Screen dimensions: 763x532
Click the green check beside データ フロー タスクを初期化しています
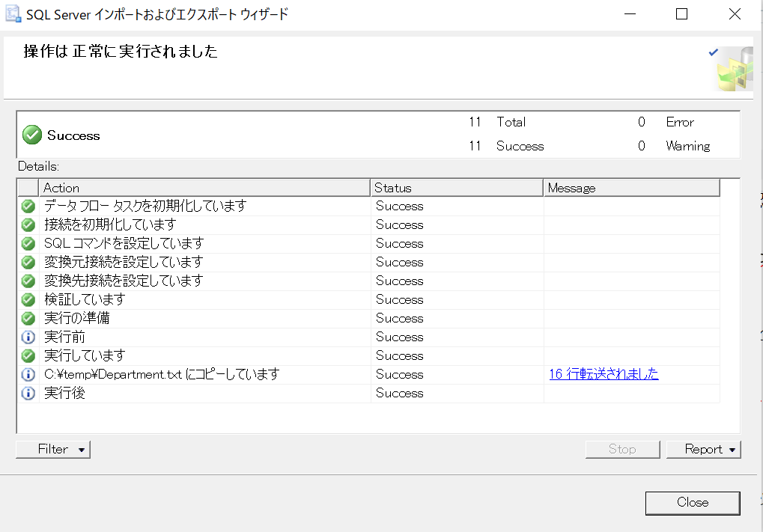coord(28,206)
